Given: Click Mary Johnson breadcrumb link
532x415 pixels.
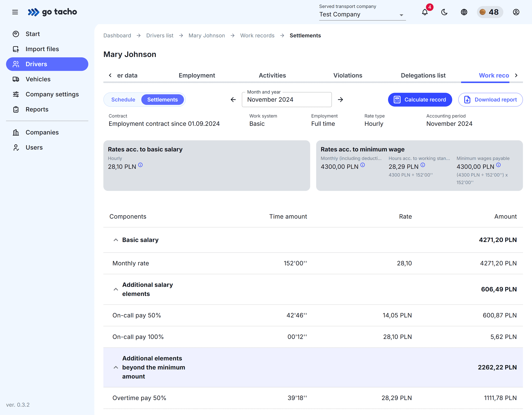Looking at the screenshot, I should coord(207,36).
